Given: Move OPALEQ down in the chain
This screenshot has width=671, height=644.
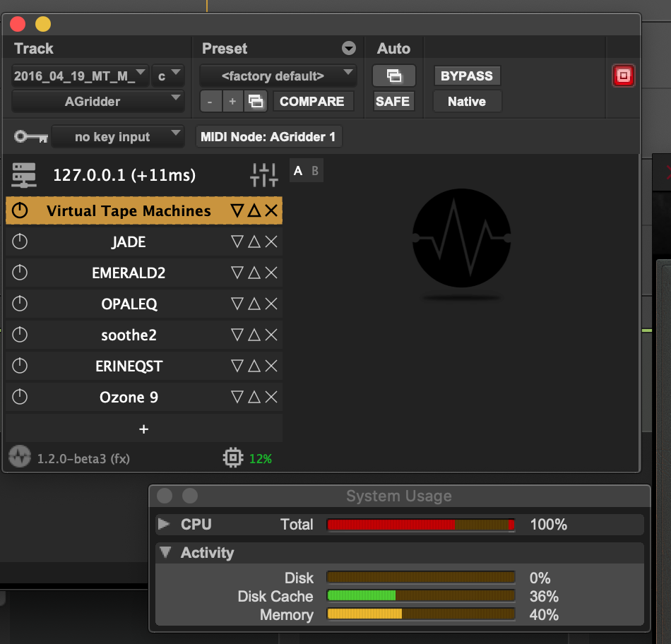Looking at the screenshot, I should [x=237, y=304].
